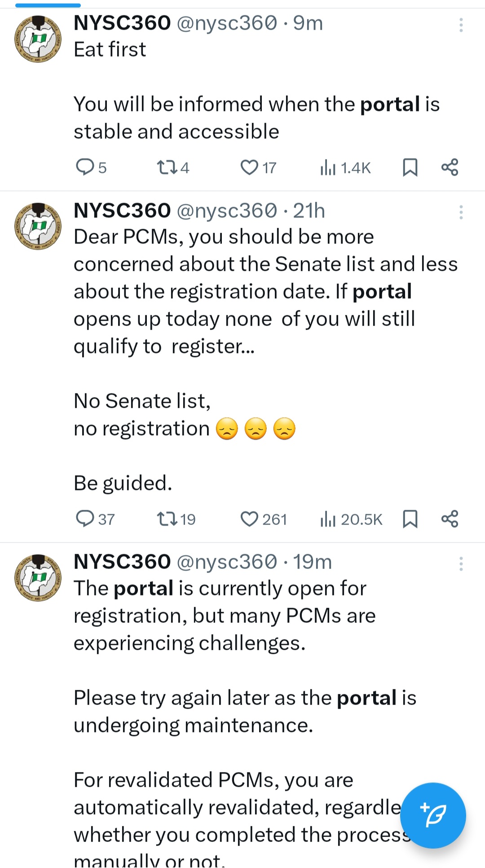Reply to the "Eat first" tweet
This screenshot has height=868, width=485.
pyautogui.click(x=85, y=167)
